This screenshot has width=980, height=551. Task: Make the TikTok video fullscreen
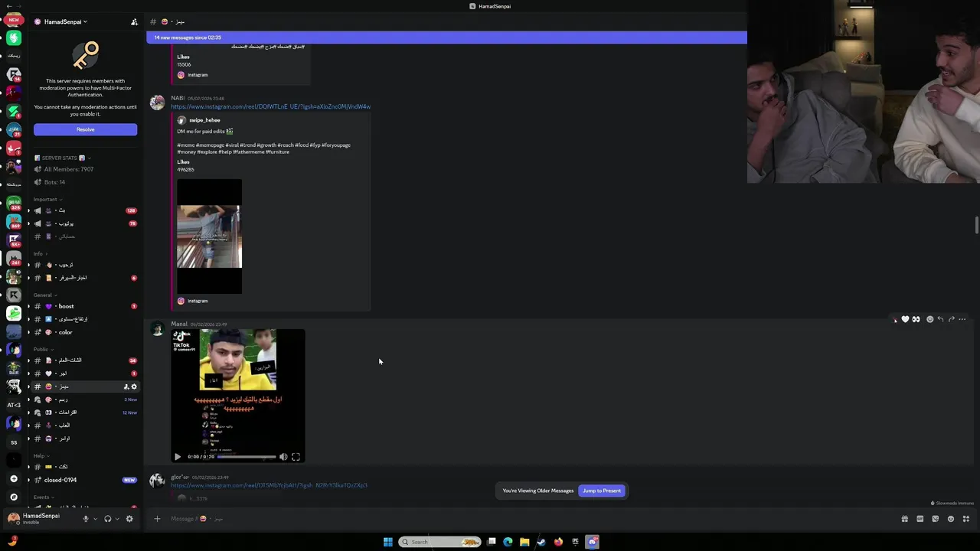(x=296, y=457)
